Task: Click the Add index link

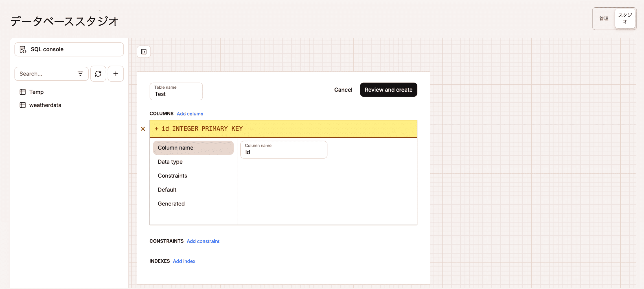Action: pos(184,261)
